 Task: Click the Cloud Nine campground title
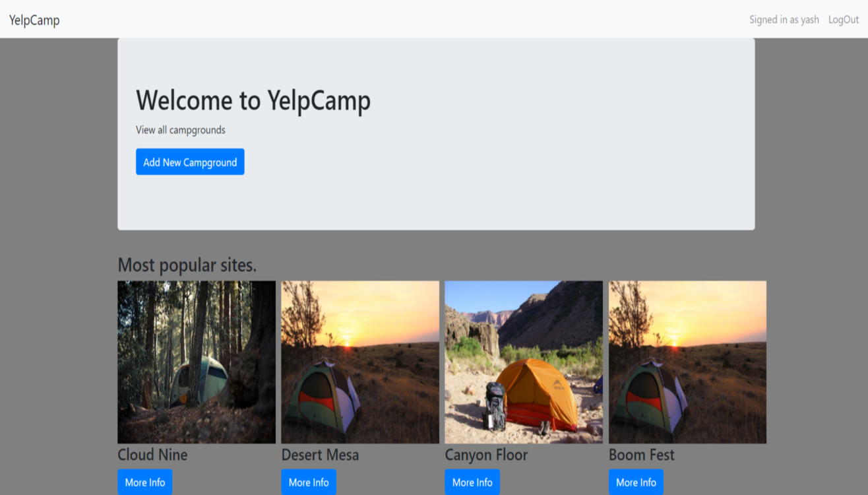152,455
